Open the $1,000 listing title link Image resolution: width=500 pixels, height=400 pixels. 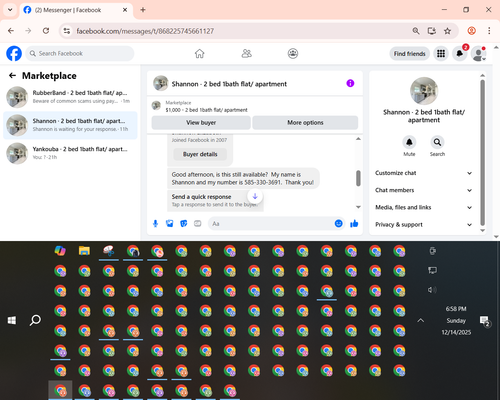click(206, 110)
